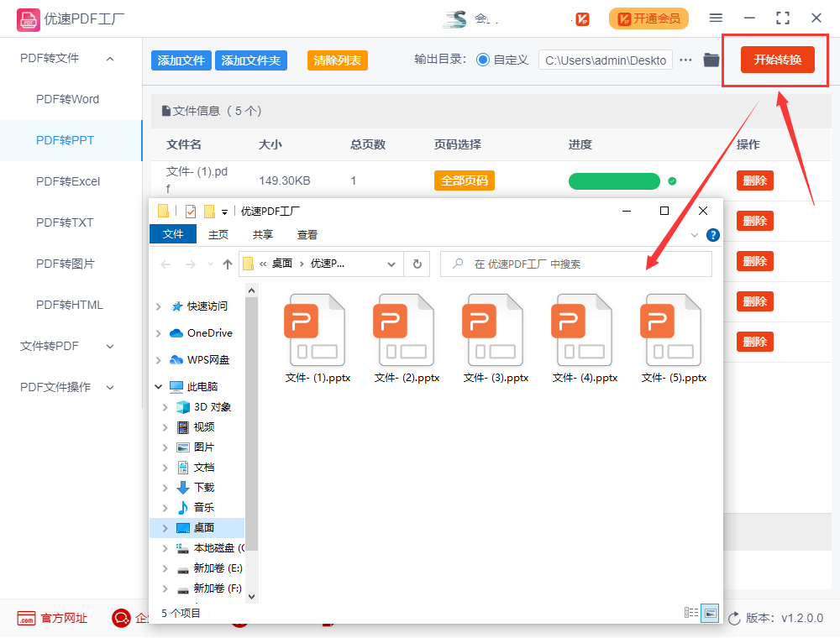Open Customize Quick Access Toolbar dropdown
The image size is (840, 638).
click(x=224, y=212)
